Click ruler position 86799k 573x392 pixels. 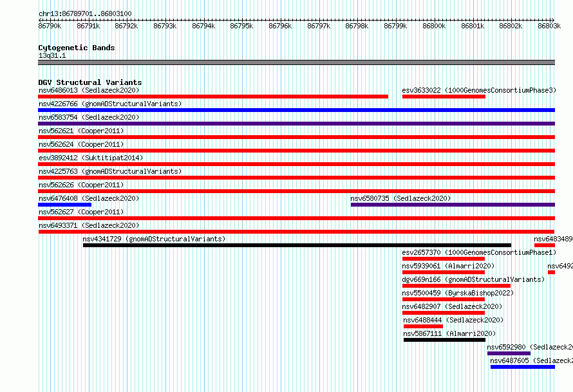(395, 26)
